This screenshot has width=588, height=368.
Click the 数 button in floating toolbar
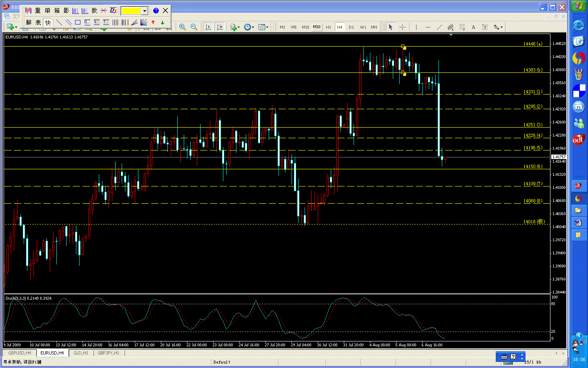[x=94, y=11]
